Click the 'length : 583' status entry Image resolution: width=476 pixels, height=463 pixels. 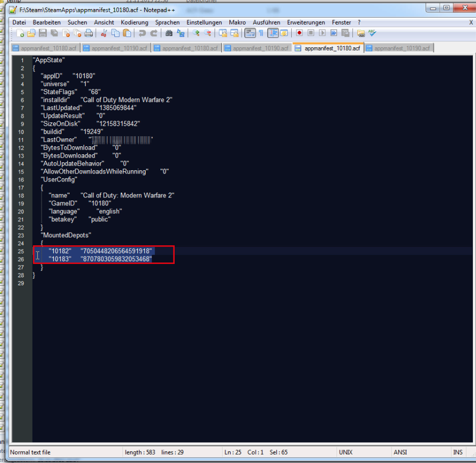[x=140, y=452]
